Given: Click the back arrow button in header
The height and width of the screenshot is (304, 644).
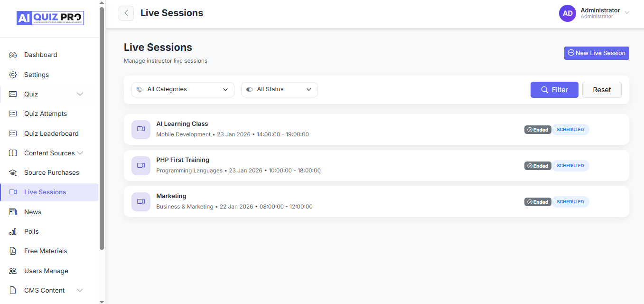Looking at the screenshot, I should [126, 13].
